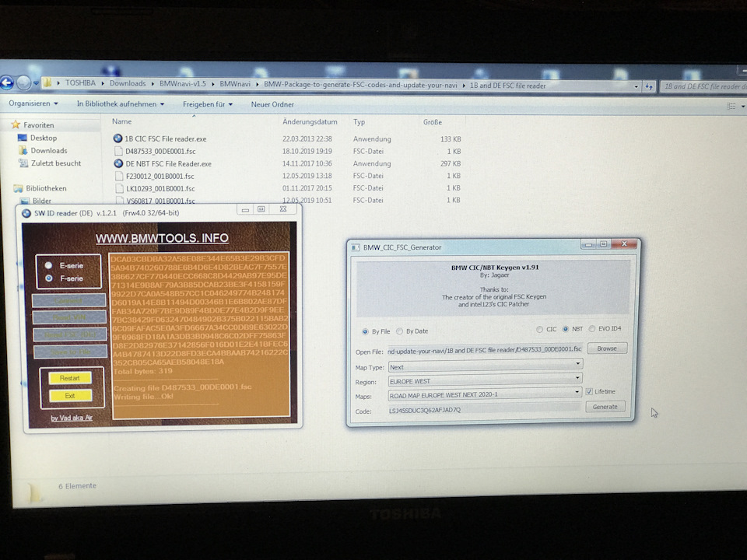Click the Save to File button

tap(70, 352)
